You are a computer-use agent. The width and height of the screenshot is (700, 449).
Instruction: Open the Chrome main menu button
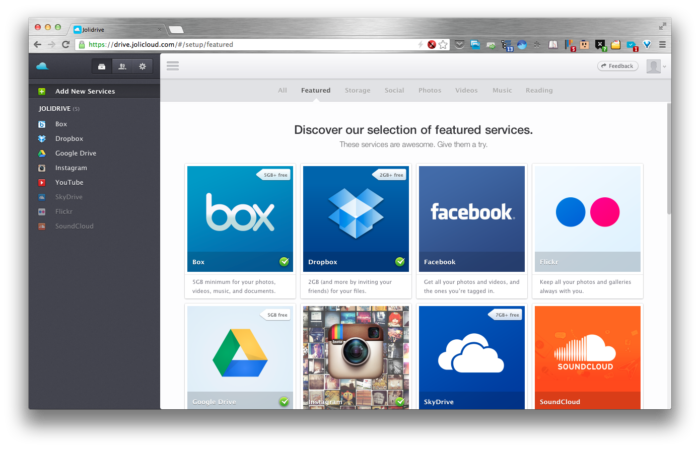coord(663,44)
